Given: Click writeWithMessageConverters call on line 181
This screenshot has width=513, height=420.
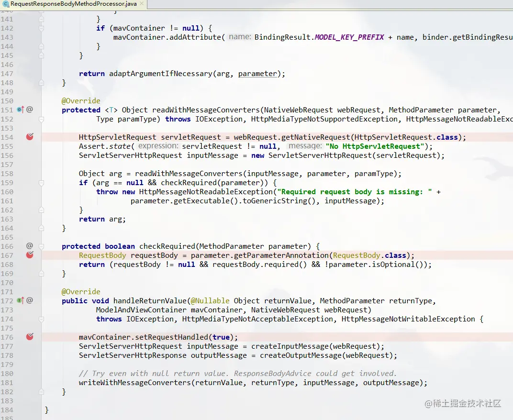Looking at the screenshot, I should (x=135, y=383).
